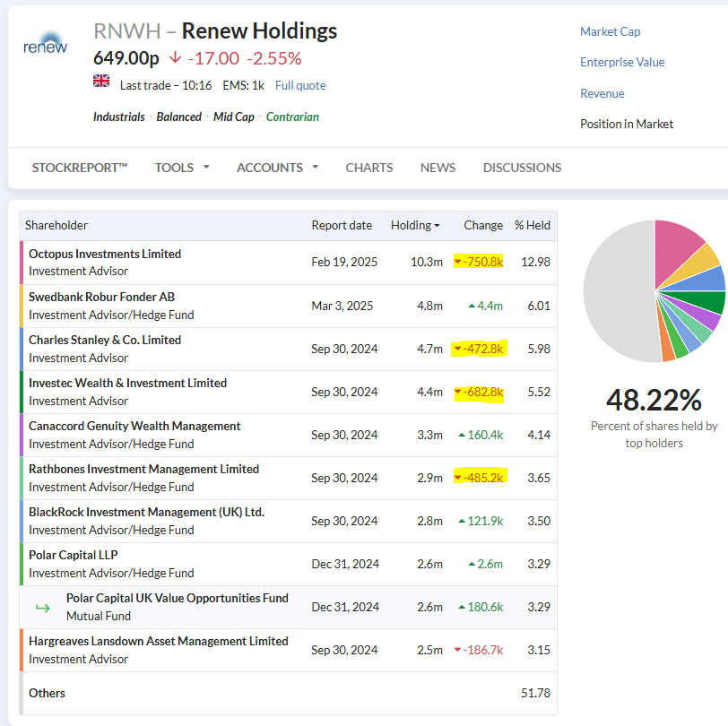The image size is (728, 726).
Task: Click the 10.3m holding value
Action: point(427,262)
